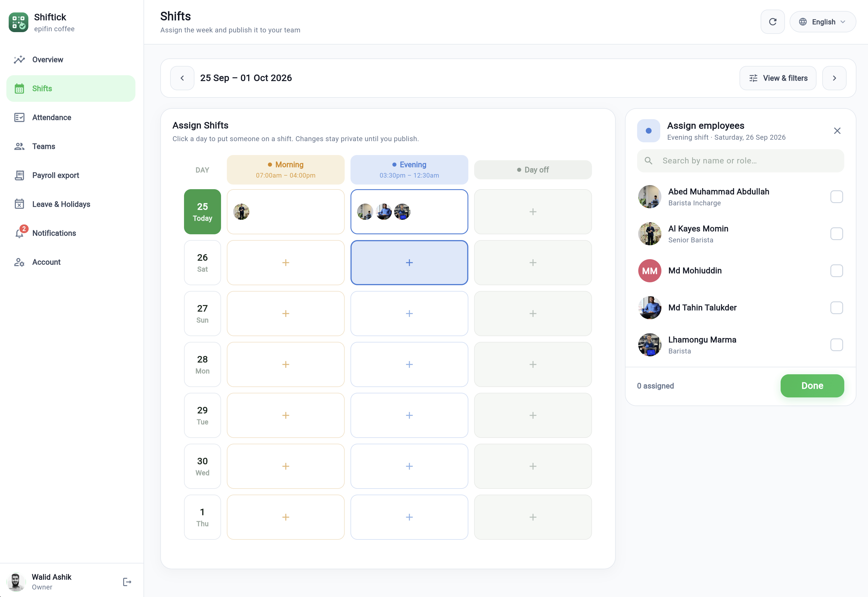Add a Morning shift on Thu 1
This screenshot has height=597, width=868.
pos(286,517)
